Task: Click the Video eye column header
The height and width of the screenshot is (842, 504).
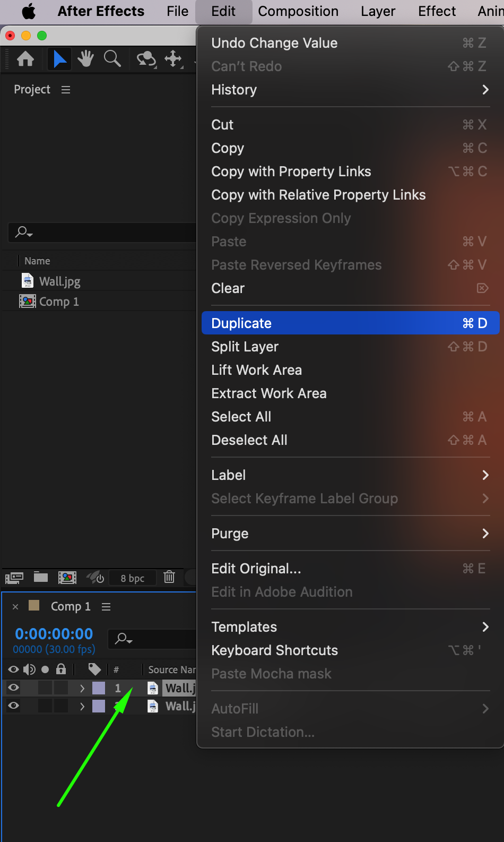Action: point(13,669)
